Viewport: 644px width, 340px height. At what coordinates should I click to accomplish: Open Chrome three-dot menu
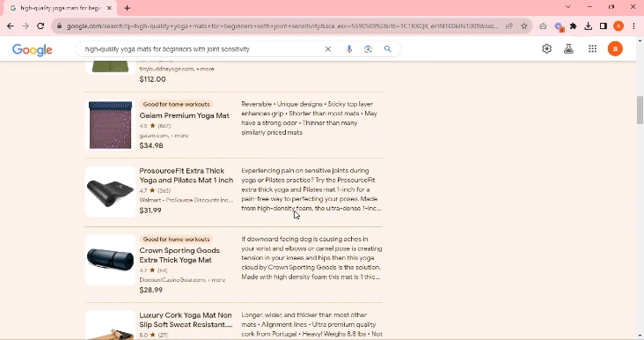click(x=633, y=26)
